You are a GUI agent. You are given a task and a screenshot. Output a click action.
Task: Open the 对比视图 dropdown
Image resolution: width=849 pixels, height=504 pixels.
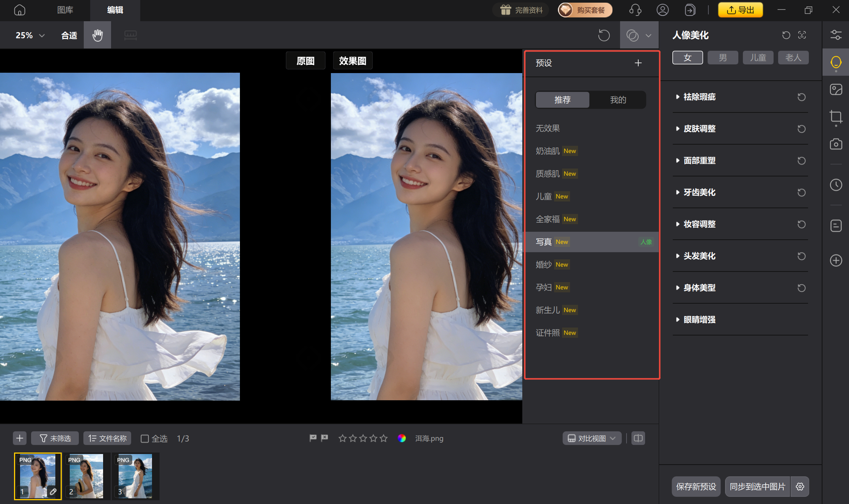coord(592,438)
